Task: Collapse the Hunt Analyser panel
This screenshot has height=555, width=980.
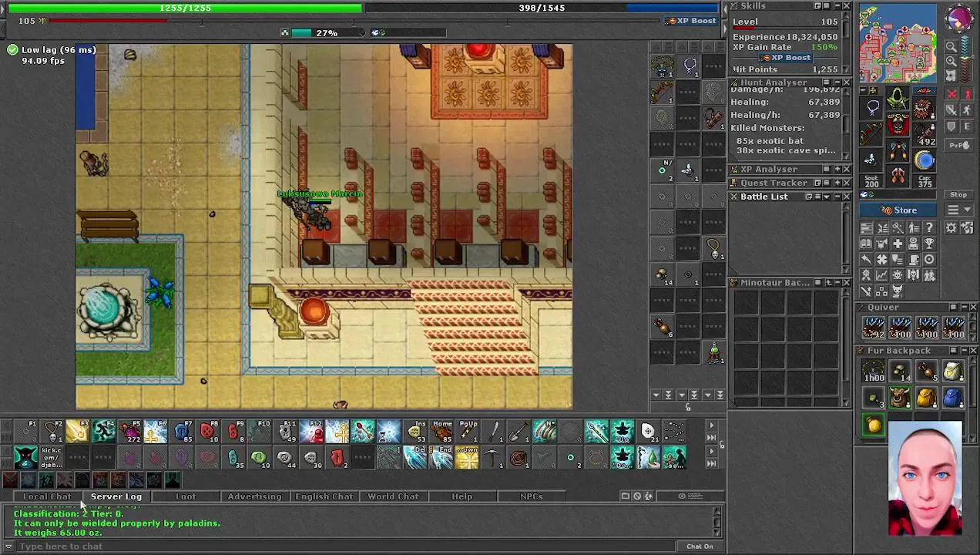Action: pos(837,82)
